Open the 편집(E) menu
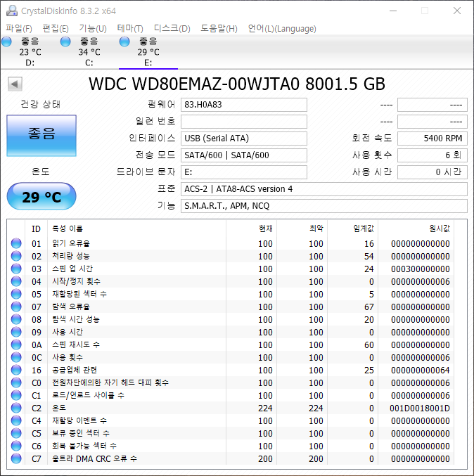This screenshot has width=474, height=476. pyautogui.click(x=56, y=29)
